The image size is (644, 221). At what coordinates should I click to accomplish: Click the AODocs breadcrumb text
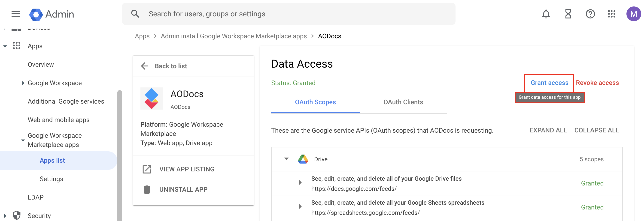pos(329,36)
